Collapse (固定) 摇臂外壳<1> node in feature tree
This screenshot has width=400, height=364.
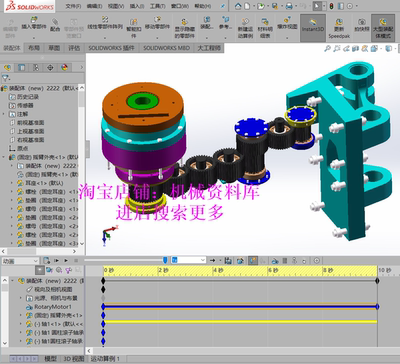coord(4,157)
